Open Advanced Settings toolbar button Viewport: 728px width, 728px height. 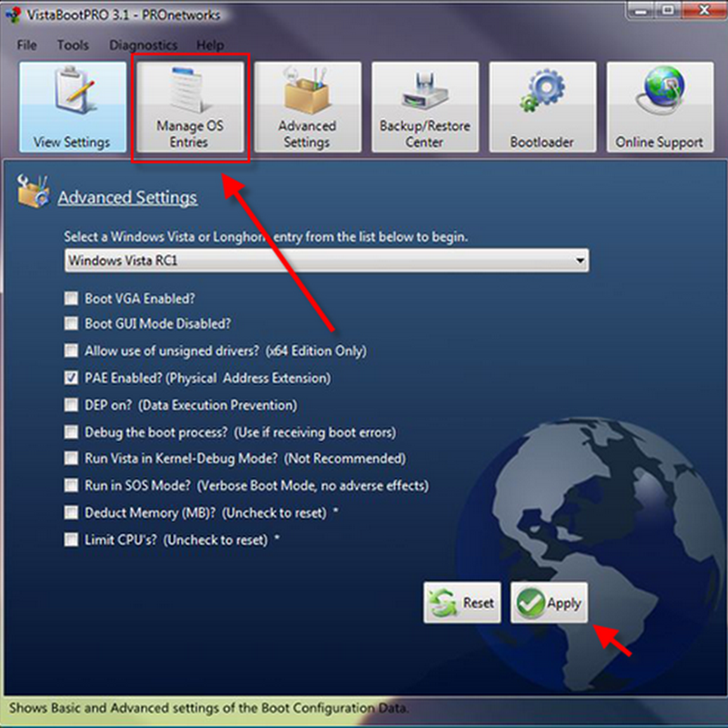[x=308, y=106]
